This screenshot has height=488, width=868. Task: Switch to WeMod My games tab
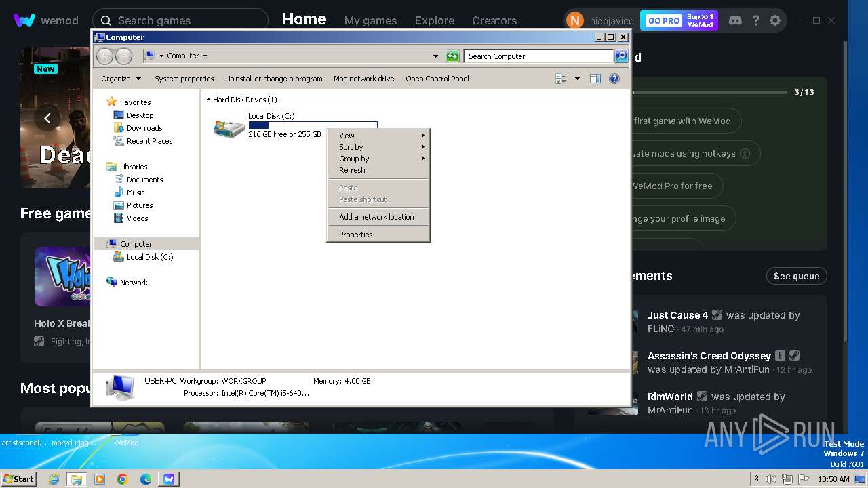click(x=370, y=20)
